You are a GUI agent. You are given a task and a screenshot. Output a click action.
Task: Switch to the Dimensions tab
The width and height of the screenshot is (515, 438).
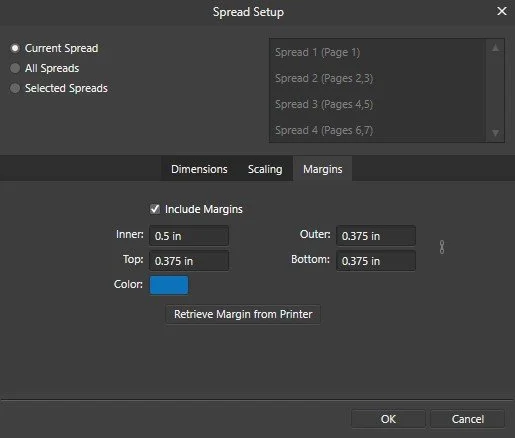[x=199, y=169]
